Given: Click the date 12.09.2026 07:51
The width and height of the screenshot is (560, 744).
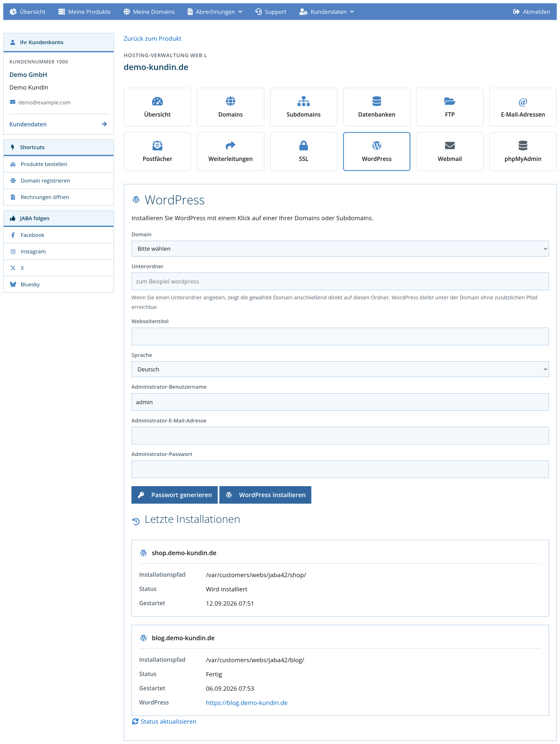Looking at the screenshot, I should click(x=230, y=604).
